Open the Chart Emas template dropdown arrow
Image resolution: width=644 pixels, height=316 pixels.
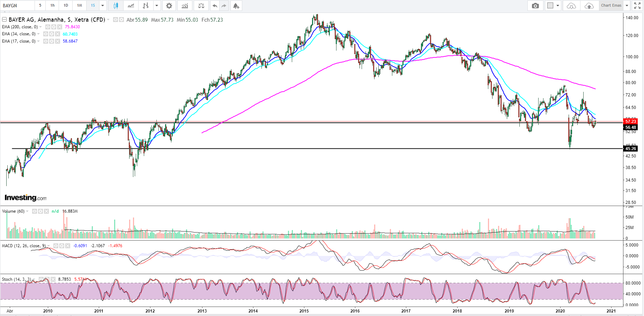627,6
